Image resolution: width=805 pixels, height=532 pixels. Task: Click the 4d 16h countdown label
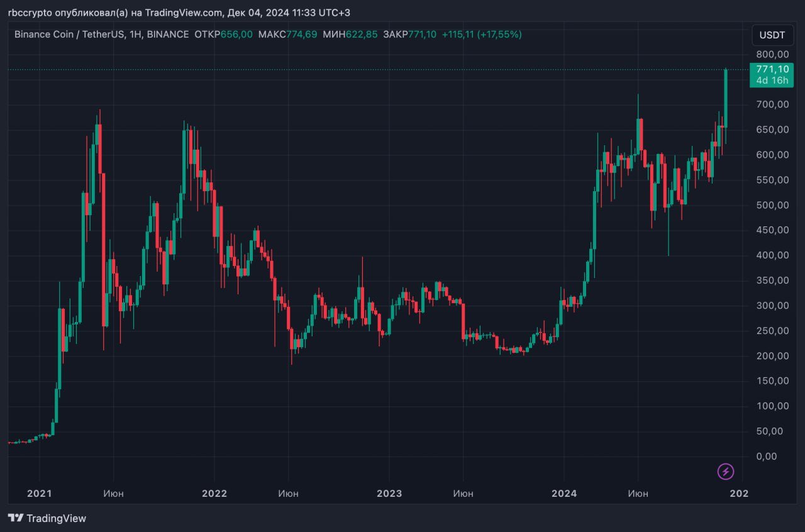tap(772, 80)
